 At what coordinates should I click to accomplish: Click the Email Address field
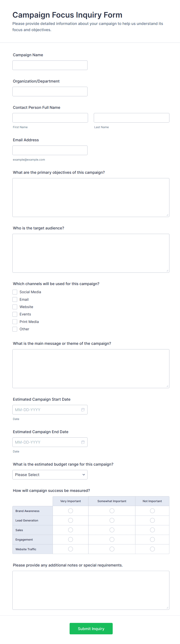pyautogui.click(x=50, y=150)
